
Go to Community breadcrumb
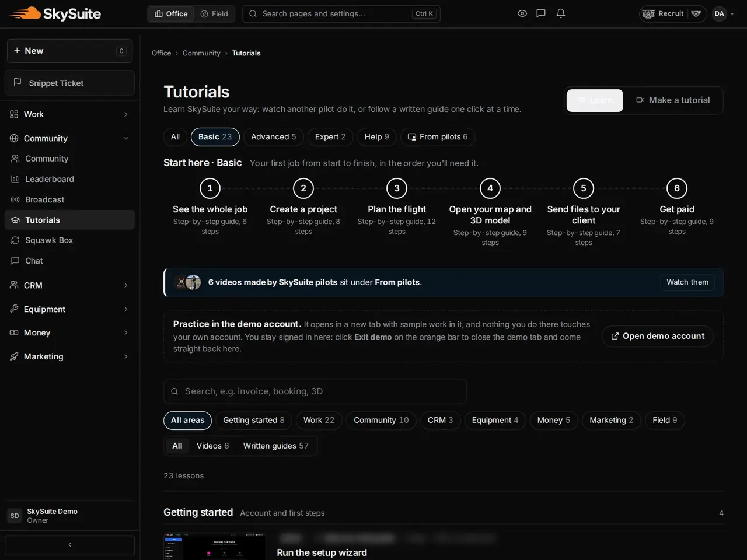pos(201,53)
